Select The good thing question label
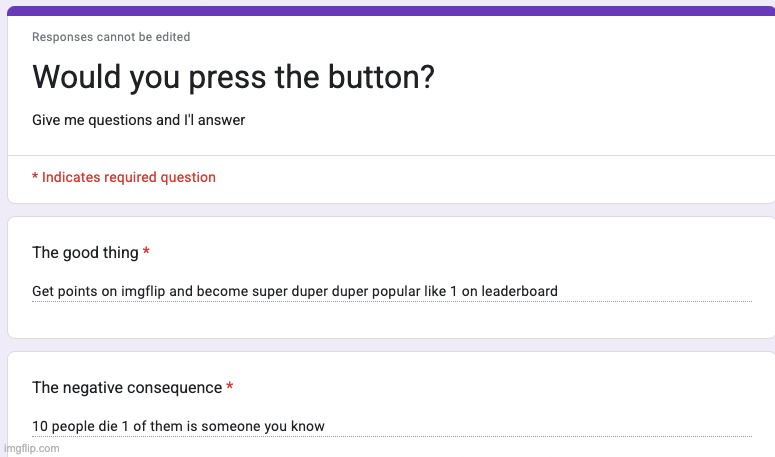 tap(85, 252)
